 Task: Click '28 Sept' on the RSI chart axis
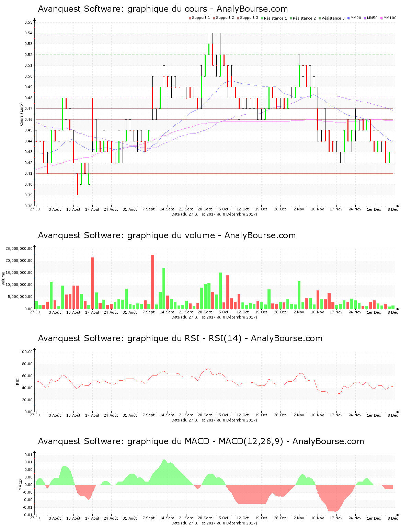205,415
